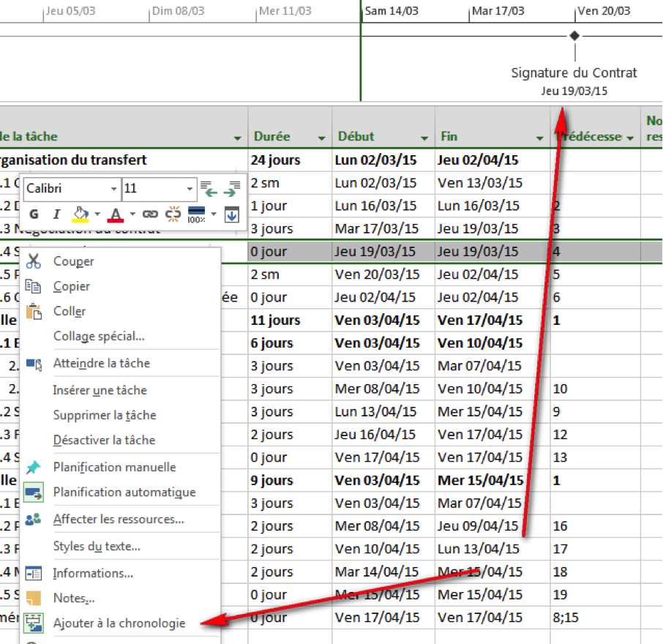Viewport: 663px width, 644px height.
Task: Choose Collage spécial… from context menu
Action: (99, 336)
